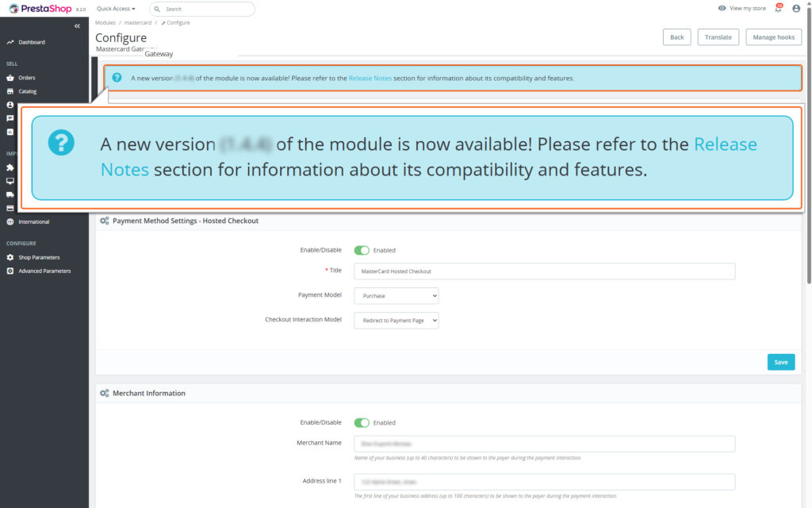This screenshot has width=812, height=508.
Task: Open Shipping using the truck icon
Action: click(10, 194)
